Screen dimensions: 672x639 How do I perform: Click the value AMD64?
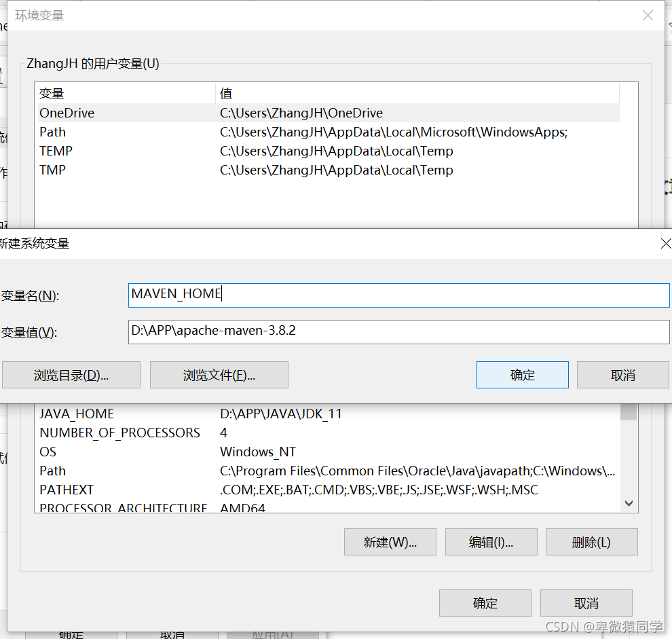(242, 508)
